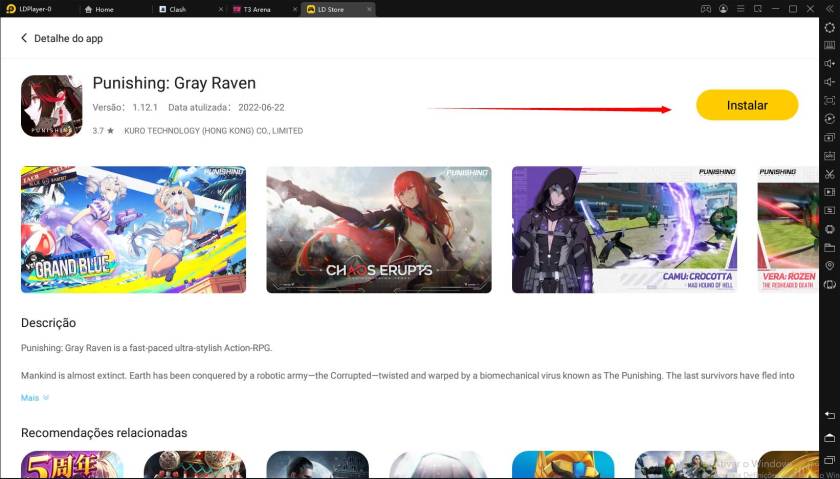This screenshot has height=479, width=840.
Task: Click the Punishing: Gray Raven app icon
Action: coord(51,106)
